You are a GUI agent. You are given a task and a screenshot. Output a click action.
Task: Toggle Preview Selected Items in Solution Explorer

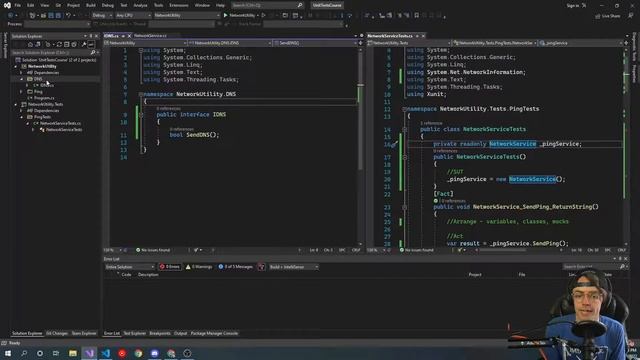pyautogui.click(x=91, y=44)
